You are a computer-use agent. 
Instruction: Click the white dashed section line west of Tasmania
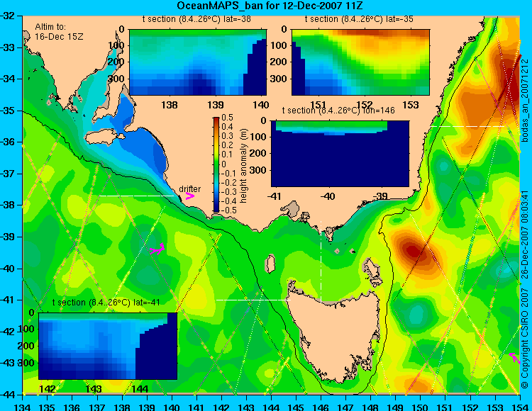point(253,300)
